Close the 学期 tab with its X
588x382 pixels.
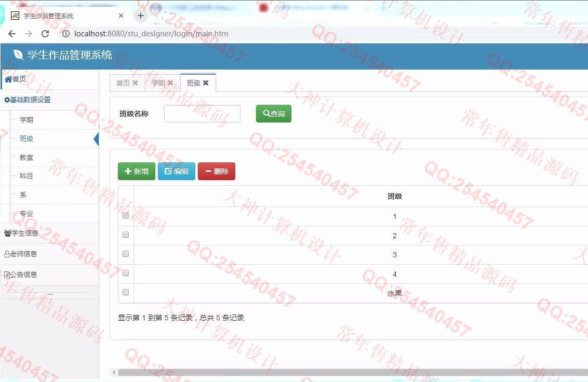170,83
